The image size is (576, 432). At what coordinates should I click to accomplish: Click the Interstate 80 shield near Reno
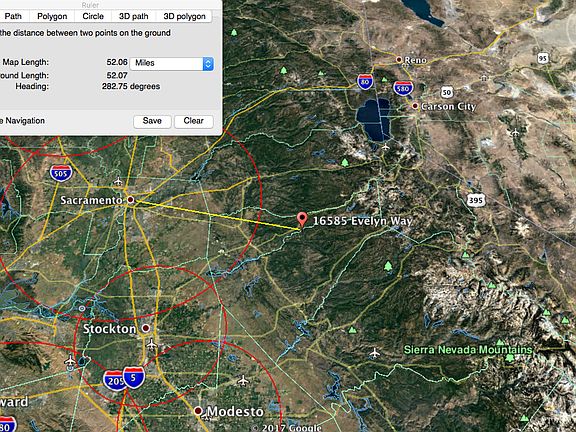[x=365, y=82]
